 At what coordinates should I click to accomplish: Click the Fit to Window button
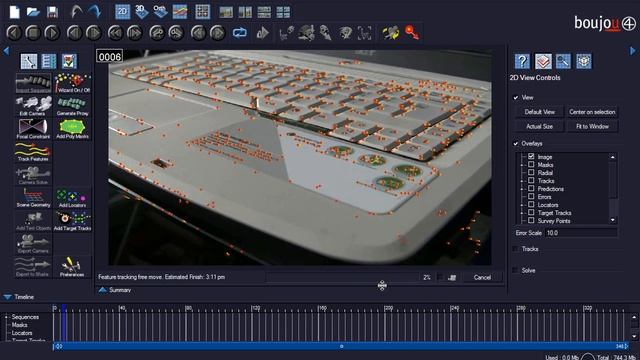click(x=592, y=127)
